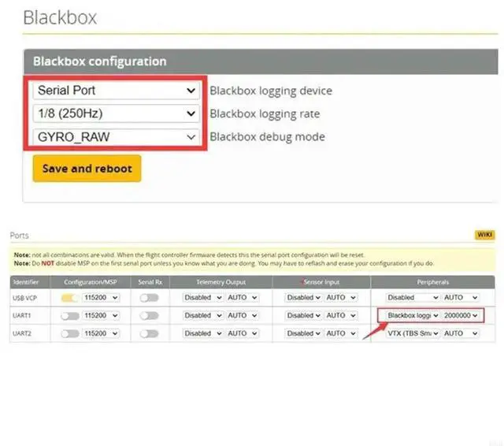Open the Blackbox logging rate dropdown

click(x=117, y=113)
